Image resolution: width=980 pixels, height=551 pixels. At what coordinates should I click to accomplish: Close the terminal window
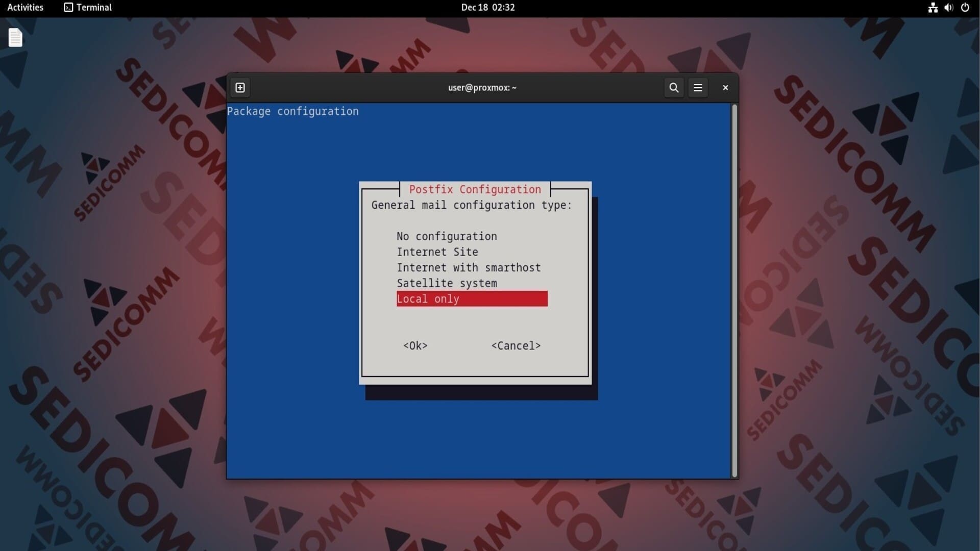coord(725,88)
